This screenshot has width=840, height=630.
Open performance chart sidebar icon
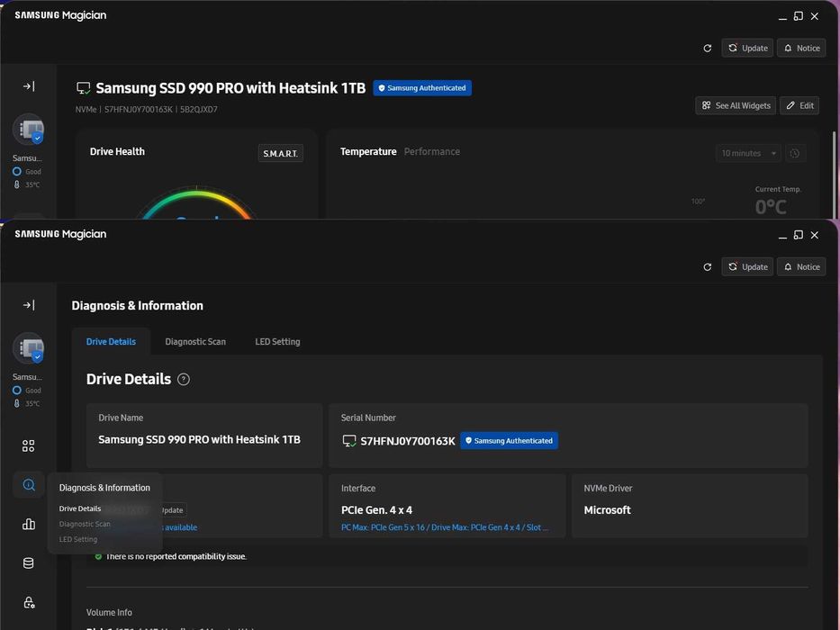point(29,524)
